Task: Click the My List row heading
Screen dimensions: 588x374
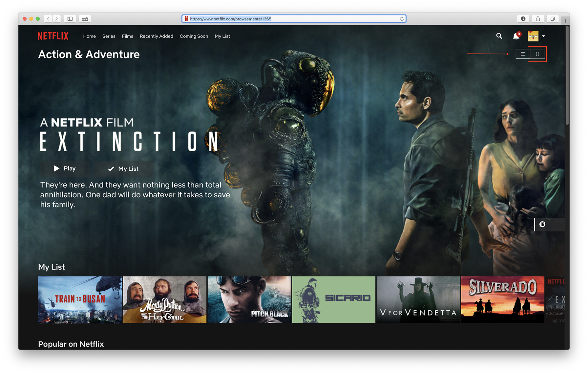Action: 52,267
